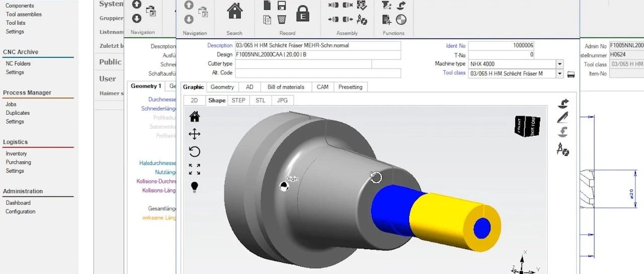Screen dimensions: 644x274
Task: Click the icon next to Tool class dropdown
Action: 571,75
